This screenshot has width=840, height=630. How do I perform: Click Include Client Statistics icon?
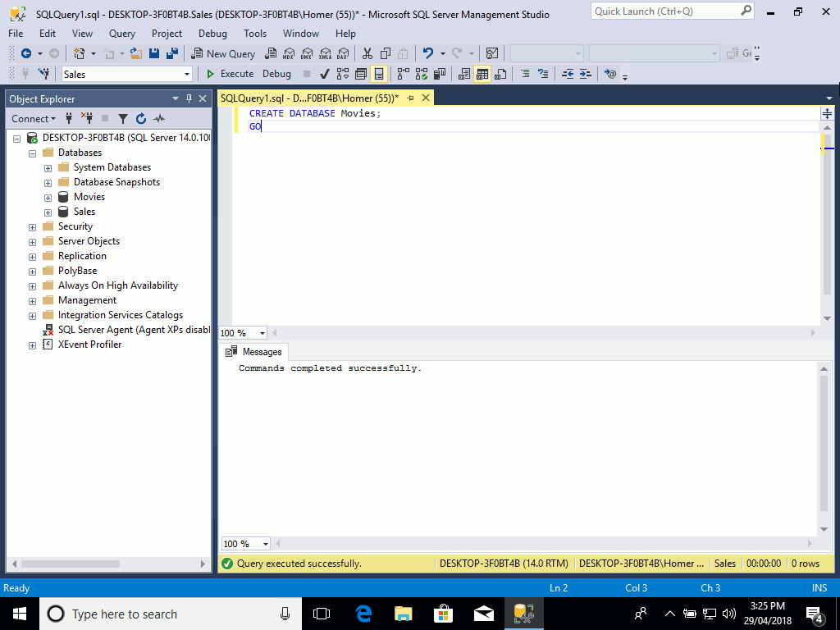point(440,74)
